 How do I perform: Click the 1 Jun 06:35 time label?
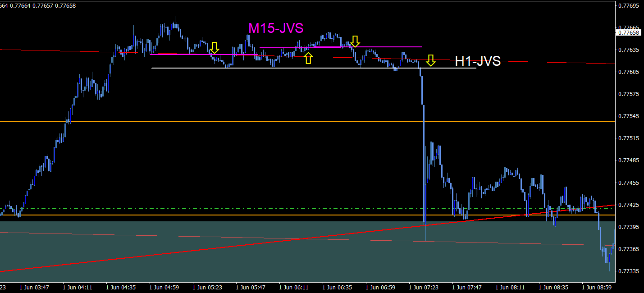tap(337, 287)
